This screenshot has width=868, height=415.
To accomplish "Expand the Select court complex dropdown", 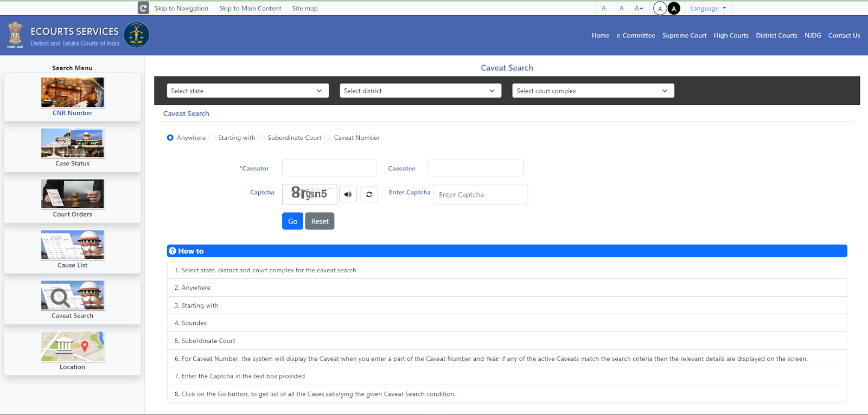I will pos(592,91).
